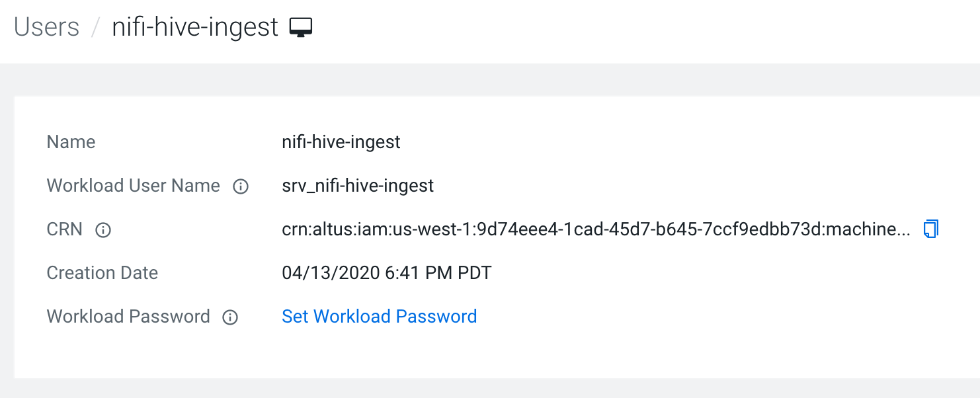
Task: Click the Name field value nifi-hive-ingest
Action: click(341, 142)
